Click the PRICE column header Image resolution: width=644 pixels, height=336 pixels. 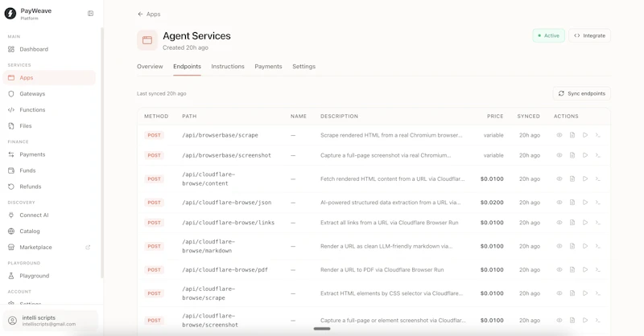coord(495,116)
